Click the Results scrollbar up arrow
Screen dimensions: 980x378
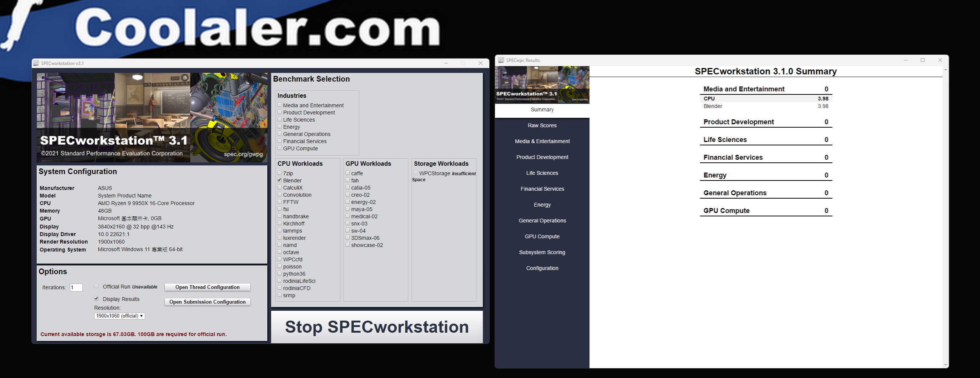[x=945, y=69]
